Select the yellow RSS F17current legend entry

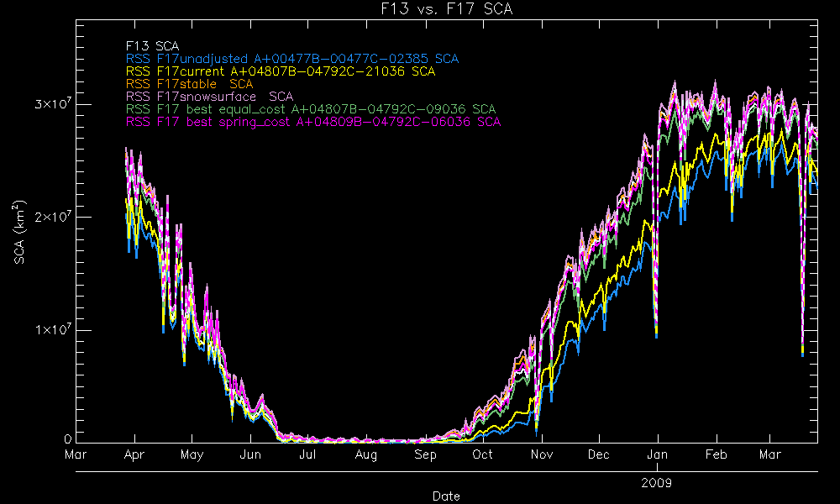coord(280,71)
